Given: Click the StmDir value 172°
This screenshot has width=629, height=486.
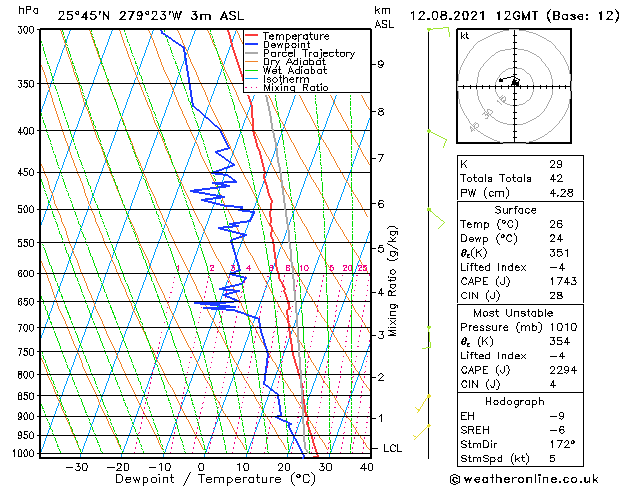Looking at the screenshot, I should coord(562,445).
